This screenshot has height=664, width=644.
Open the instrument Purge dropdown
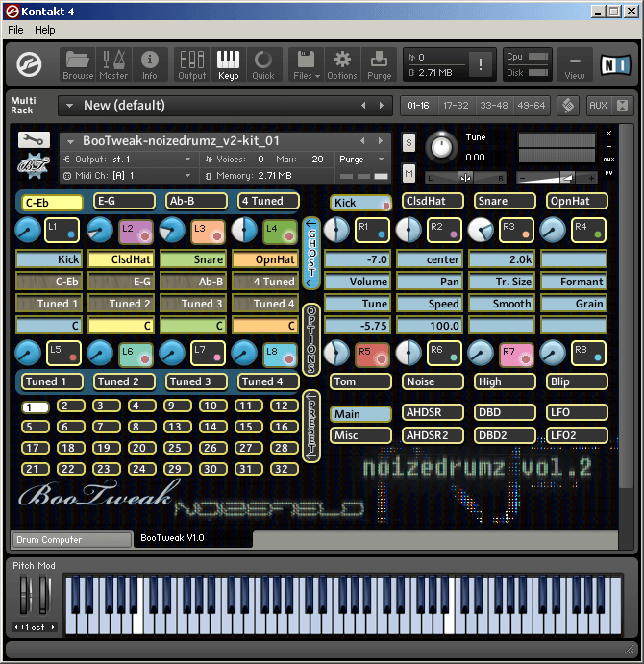click(x=361, y=159)
